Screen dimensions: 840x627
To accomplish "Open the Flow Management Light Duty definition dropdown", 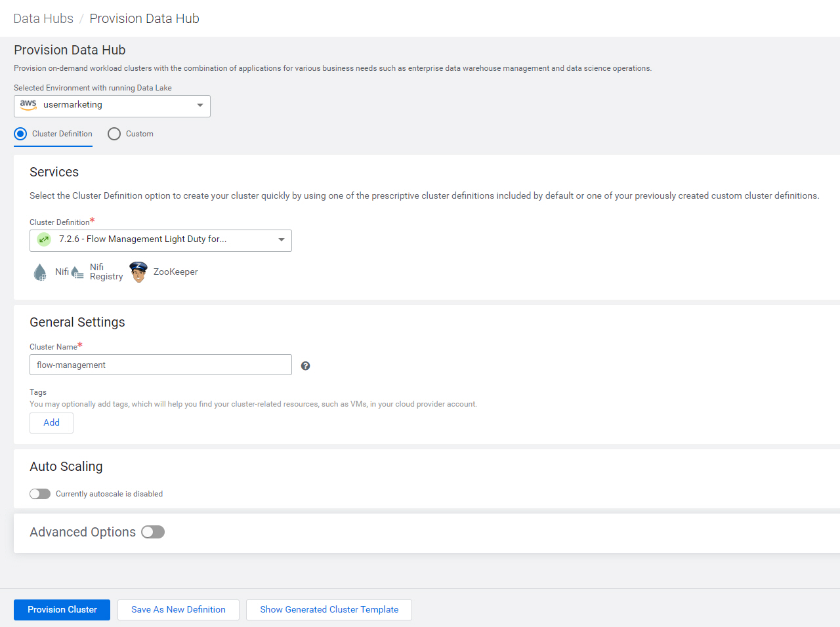I will (161, 241).
